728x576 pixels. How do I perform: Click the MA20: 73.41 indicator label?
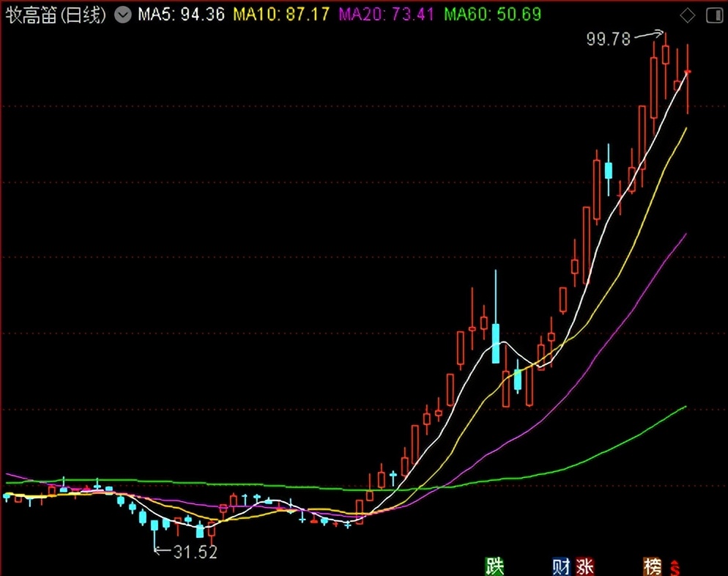(386, 15)
